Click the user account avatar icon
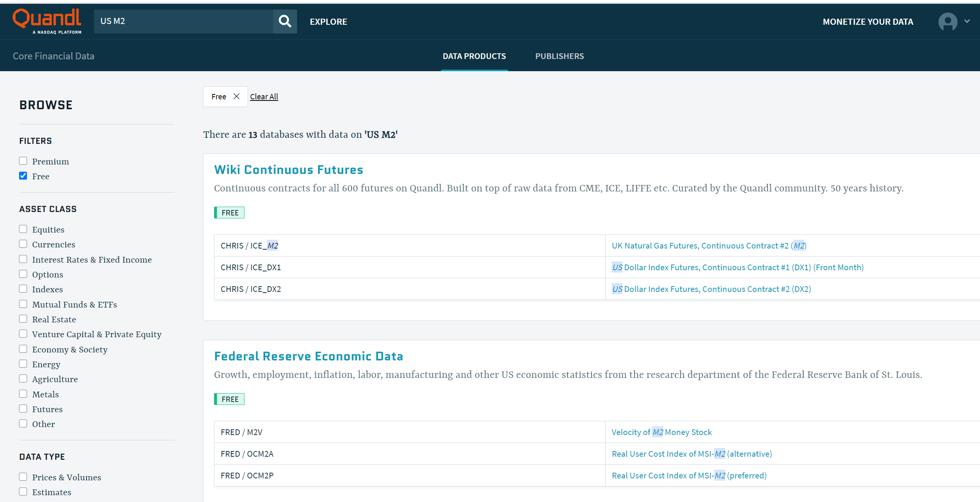 tap(947, 22)
